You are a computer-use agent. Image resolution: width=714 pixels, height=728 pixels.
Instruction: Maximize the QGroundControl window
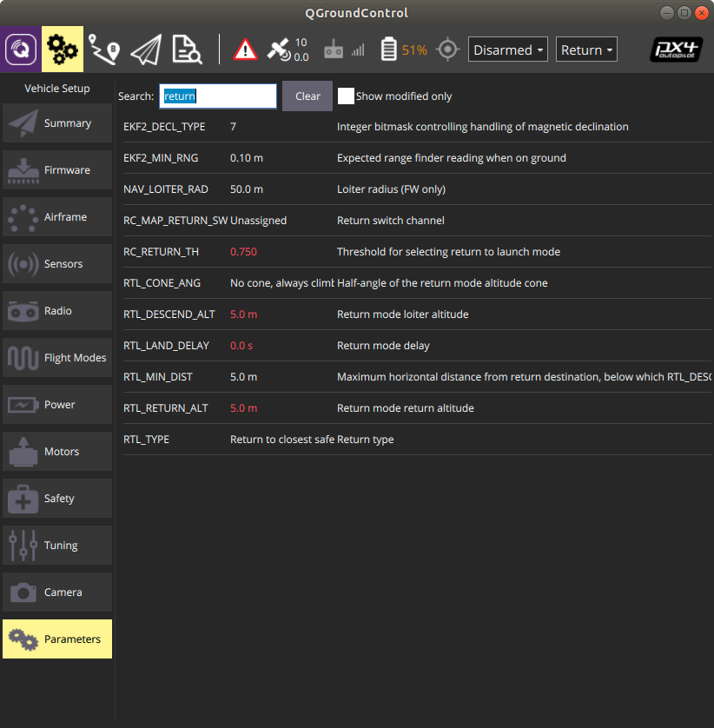pos(684,12)
